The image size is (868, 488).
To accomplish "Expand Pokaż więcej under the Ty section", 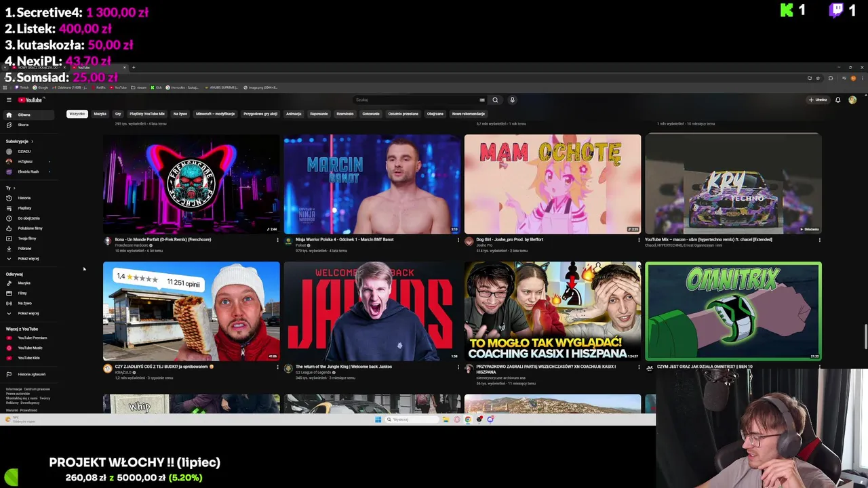I will coord(29,258).
